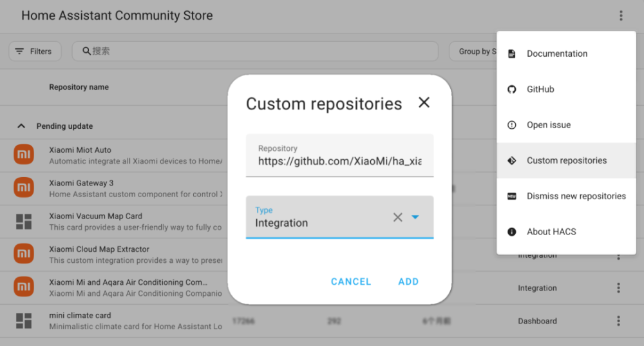644x346 pixels.
Task: Click the CANCEL button in dialog
Action: pyautogui.click(x=351, y=282)
